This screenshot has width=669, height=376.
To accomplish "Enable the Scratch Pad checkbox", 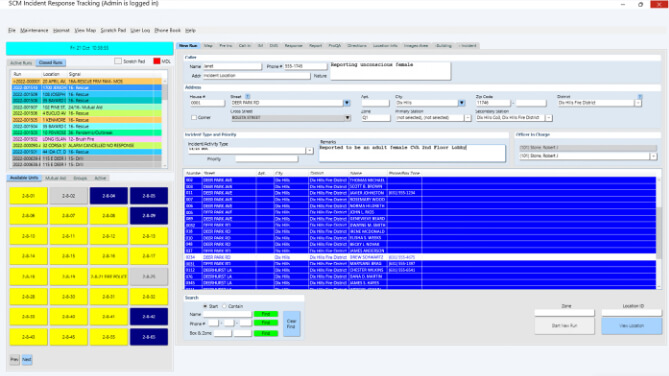I will pyautogui.click(x=118, y=61).
